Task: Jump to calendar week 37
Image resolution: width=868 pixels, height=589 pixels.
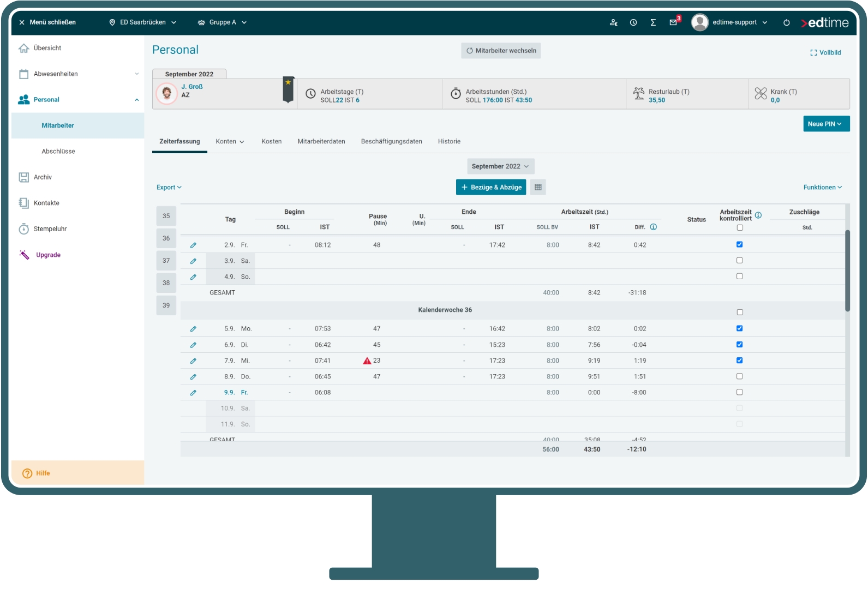Action: click(x=166, y=261)
